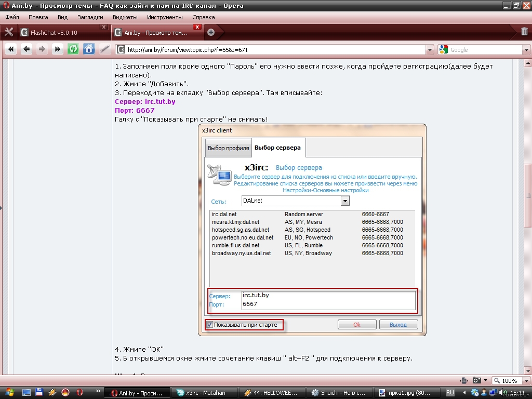Open the Закладки menu

pyautogui.click(x=90, y=17)
